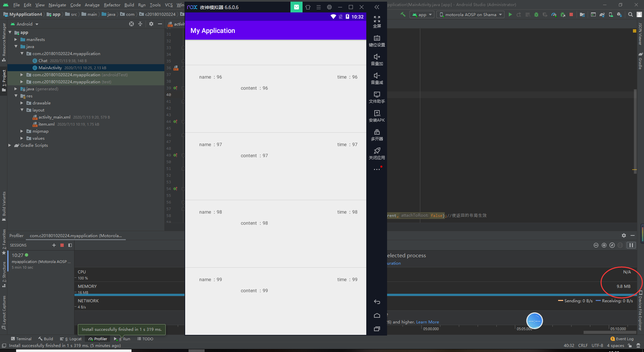Open the app run configuration dropdown
The width and height of the screenshot is (644, 352).
point(422,14)
